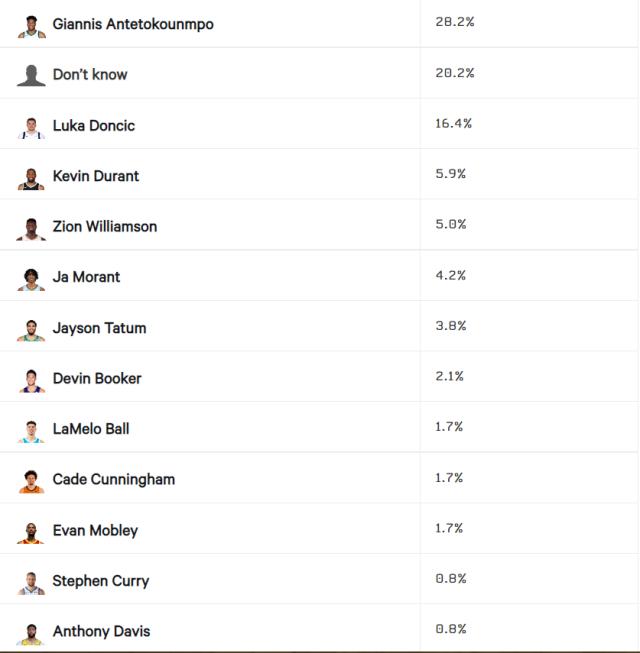Click the 28.2% vote percentage

click(454, 22)
